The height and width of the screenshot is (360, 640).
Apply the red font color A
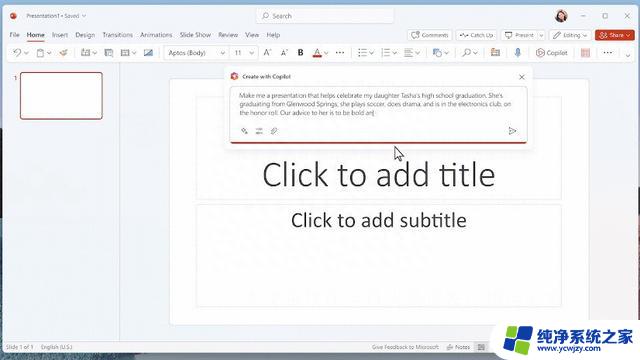point(317,53)
